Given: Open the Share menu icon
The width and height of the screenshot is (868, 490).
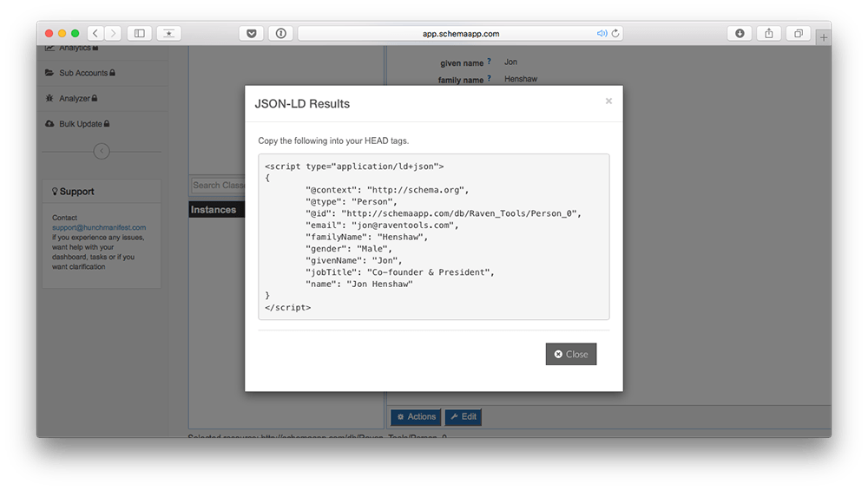Looking at the screenshot, I should pos(769,33).
